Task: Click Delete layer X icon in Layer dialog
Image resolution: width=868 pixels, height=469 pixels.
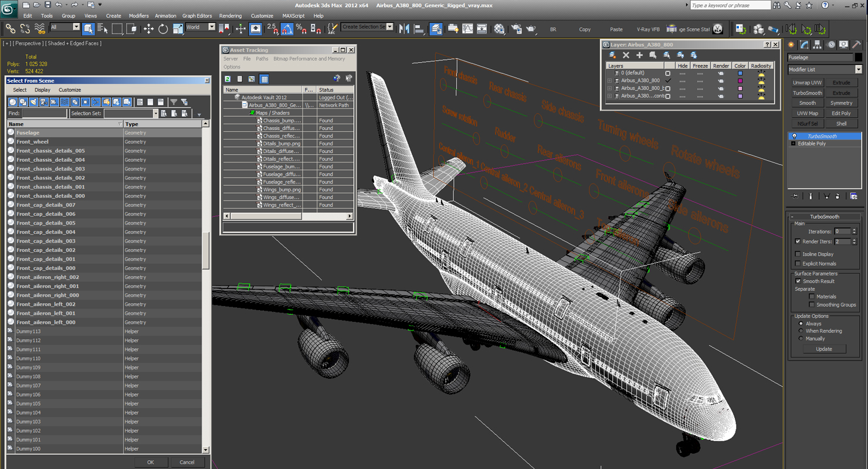Action: (626, 55)
